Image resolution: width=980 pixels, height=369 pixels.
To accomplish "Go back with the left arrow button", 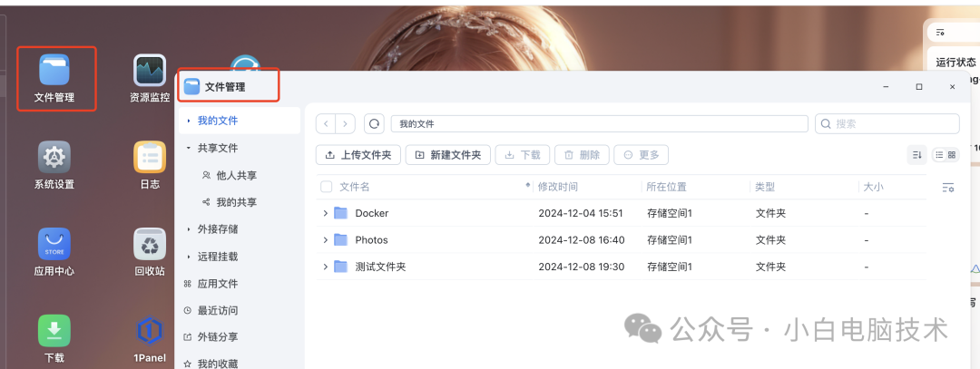I will click(326, 123).
